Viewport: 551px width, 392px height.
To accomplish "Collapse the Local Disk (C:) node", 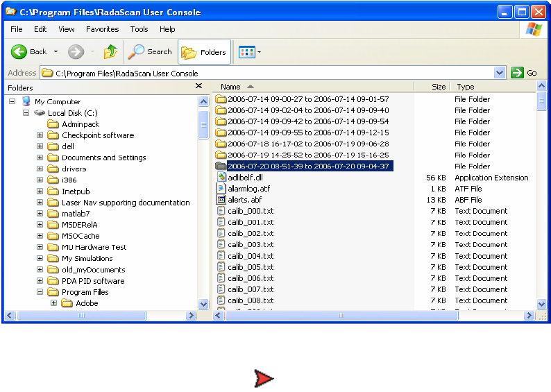I will [x=26, y=113].
